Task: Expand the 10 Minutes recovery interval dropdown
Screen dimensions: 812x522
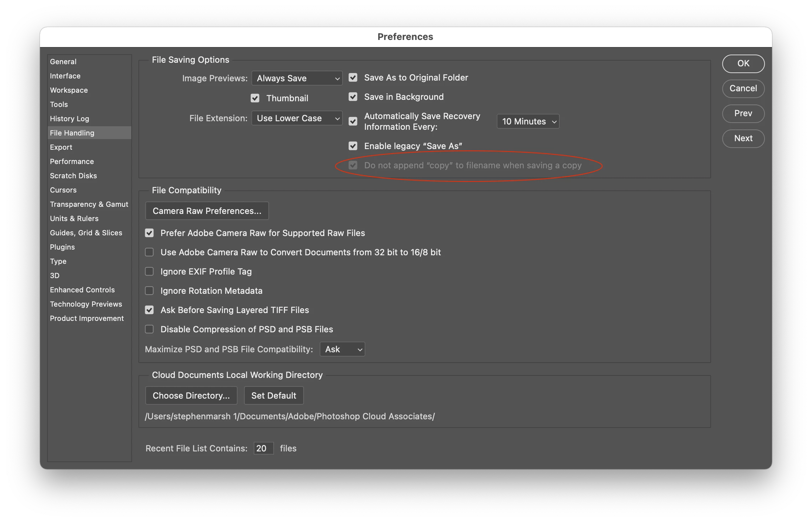Action: pos(528,122)
